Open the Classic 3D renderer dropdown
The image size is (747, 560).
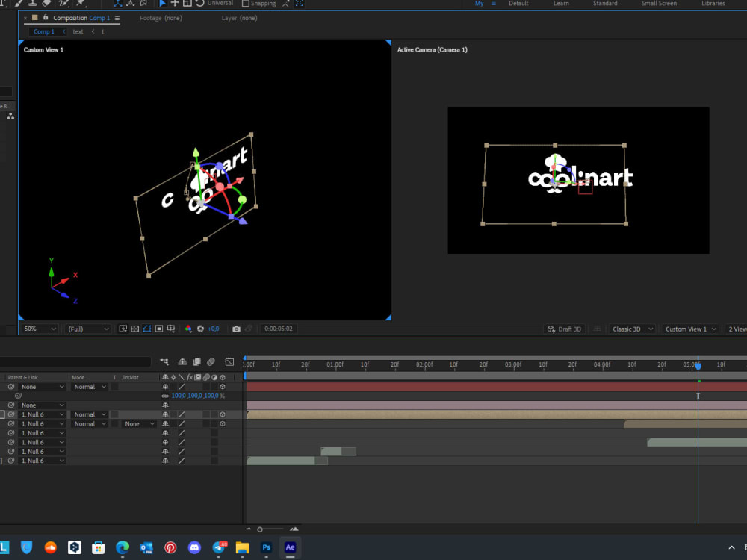pos(630,329)
